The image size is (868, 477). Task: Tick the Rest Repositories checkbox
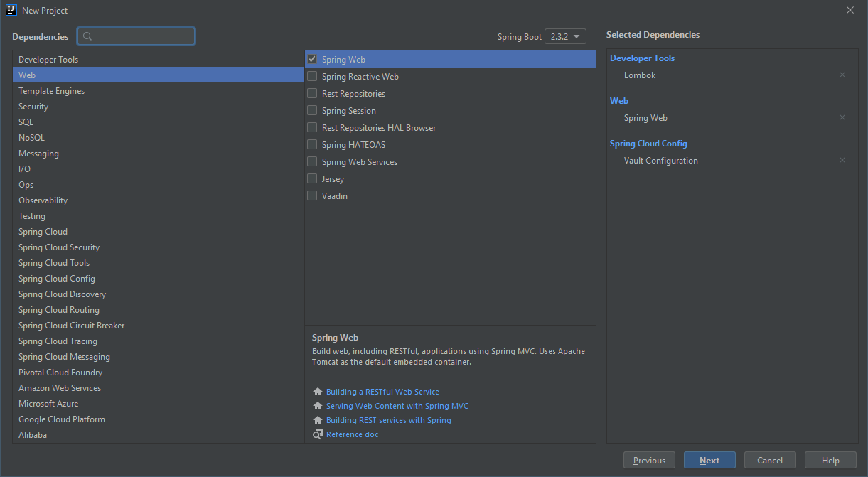click(x=312, y=93)
